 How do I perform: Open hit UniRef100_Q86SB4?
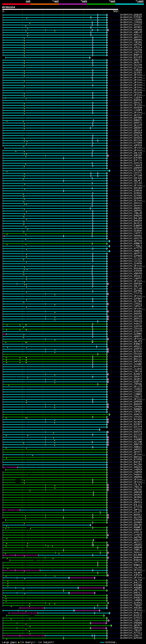pyautogui.click(x=131, y=284)
